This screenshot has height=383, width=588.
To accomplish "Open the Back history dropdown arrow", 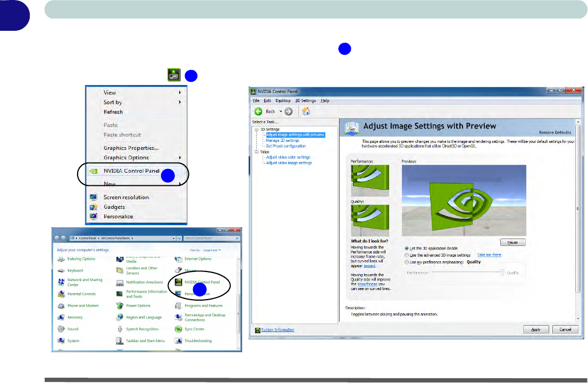I will 281,112.
